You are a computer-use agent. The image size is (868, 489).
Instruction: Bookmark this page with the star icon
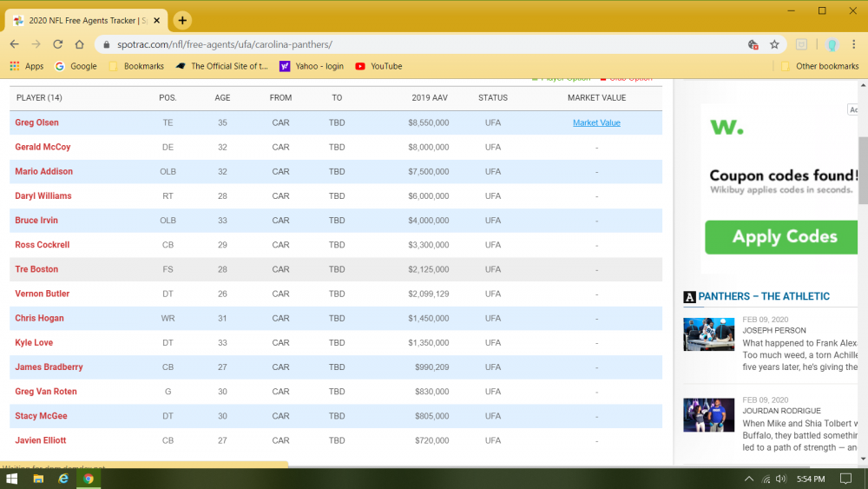click(x=774, y=44)
